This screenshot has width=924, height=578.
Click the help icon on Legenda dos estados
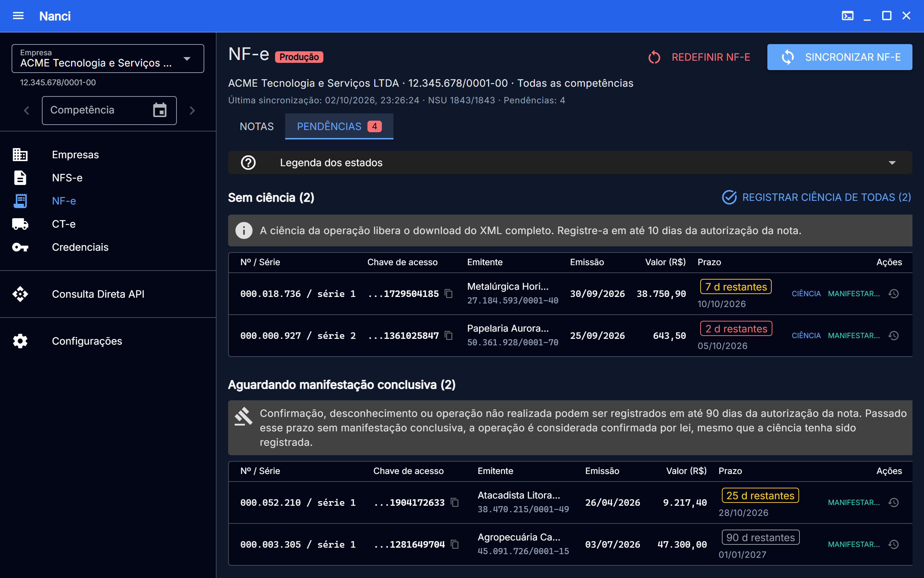248,163
